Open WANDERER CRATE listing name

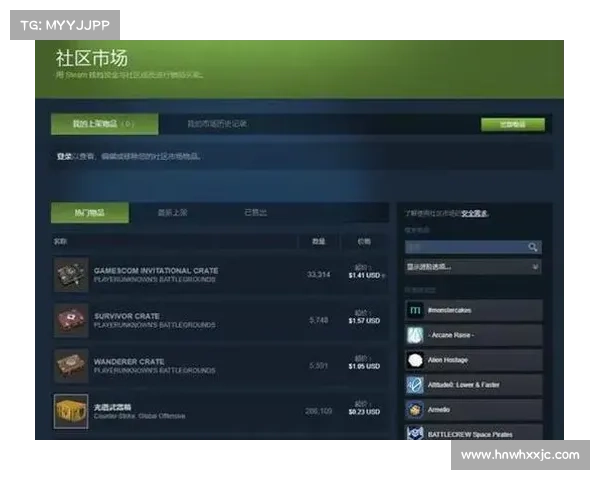click(x=129, y=362)
